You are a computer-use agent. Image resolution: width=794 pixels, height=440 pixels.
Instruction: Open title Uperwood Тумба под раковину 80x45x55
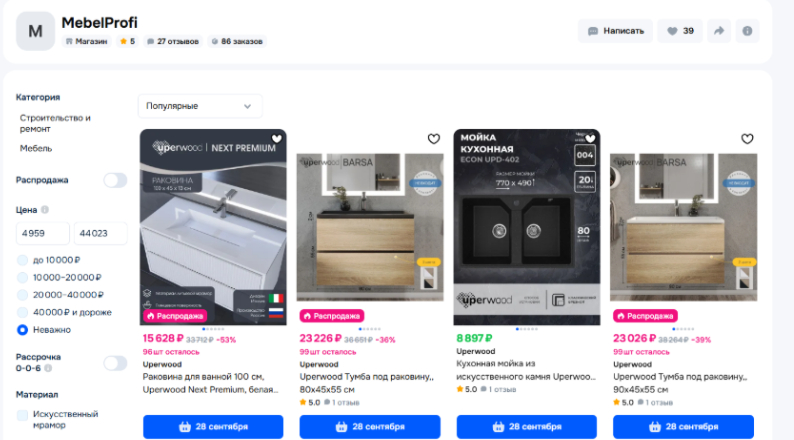click(x=367, y=383)
